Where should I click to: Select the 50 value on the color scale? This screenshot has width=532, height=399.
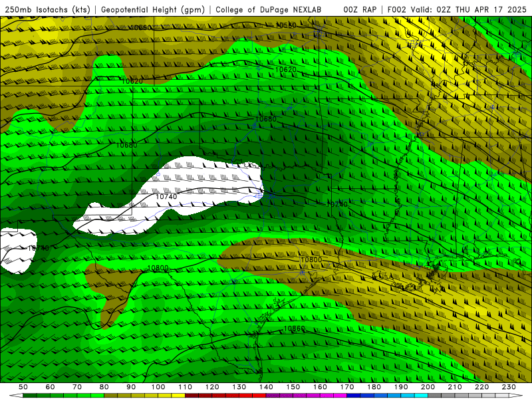click(23, 387)
